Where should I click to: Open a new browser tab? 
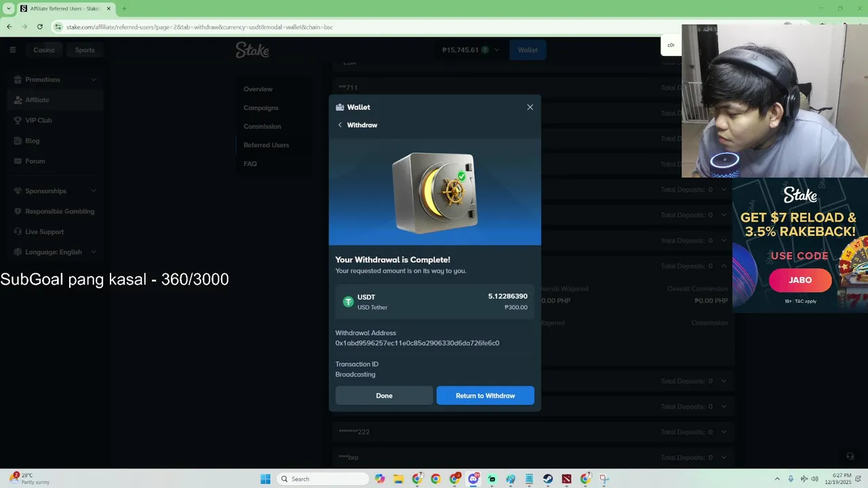(124, 9)
